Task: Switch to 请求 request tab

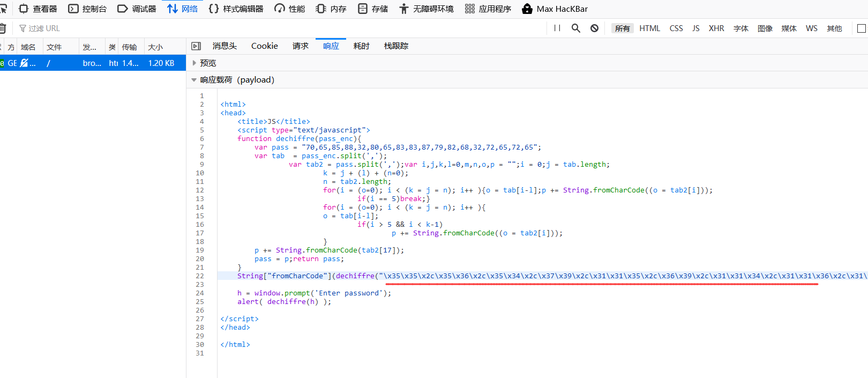Action: (301, 46)
